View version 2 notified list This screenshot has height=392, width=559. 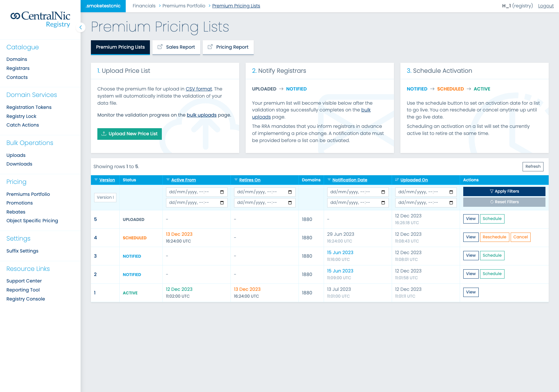[471, 274]
